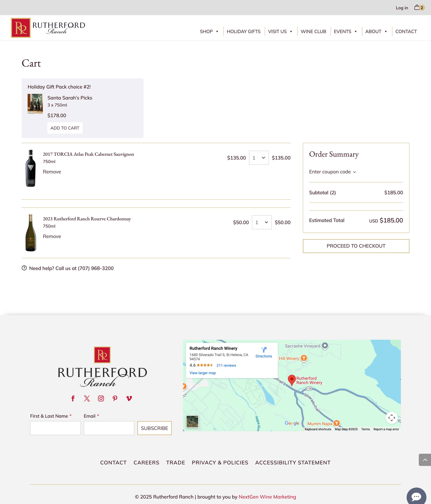Screen dimensions: 431x504
Task: Open the HOLIDAY GIFTS menu item
Action: click(244, 31)
